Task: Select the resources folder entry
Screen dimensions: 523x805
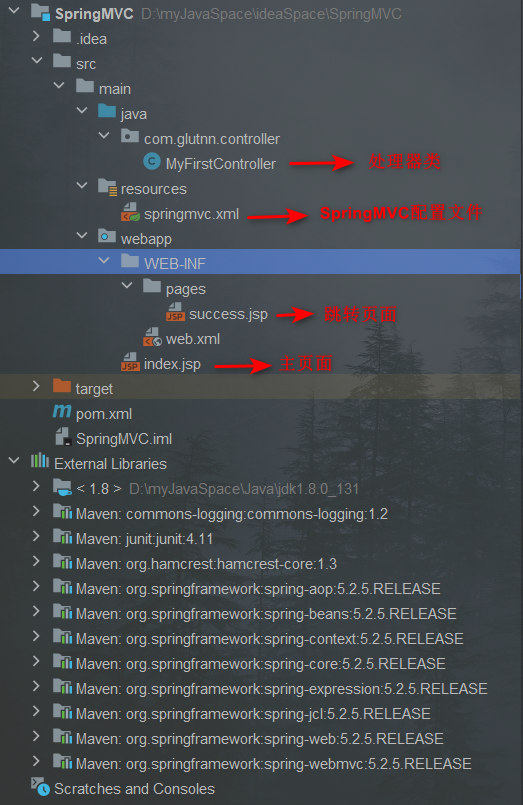Action: pyautogui.click(x=153, y=189)
